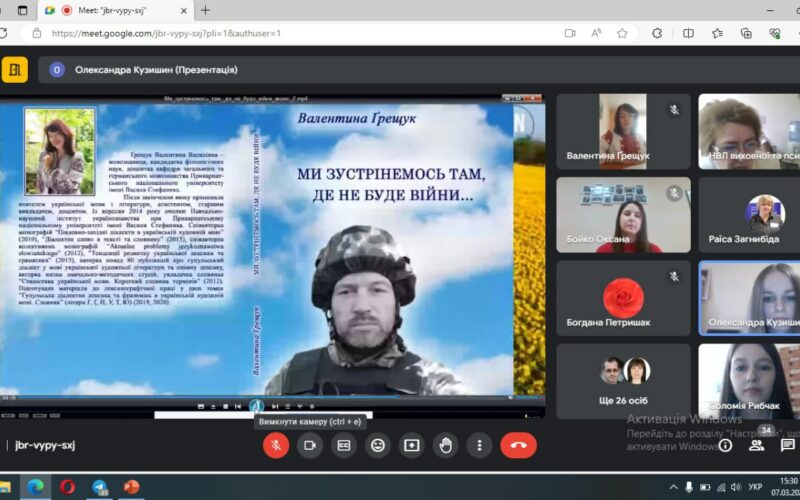Open the "Ще 26 осіб" participants tile
Screen dimensions: 800x500
[623, 380]
